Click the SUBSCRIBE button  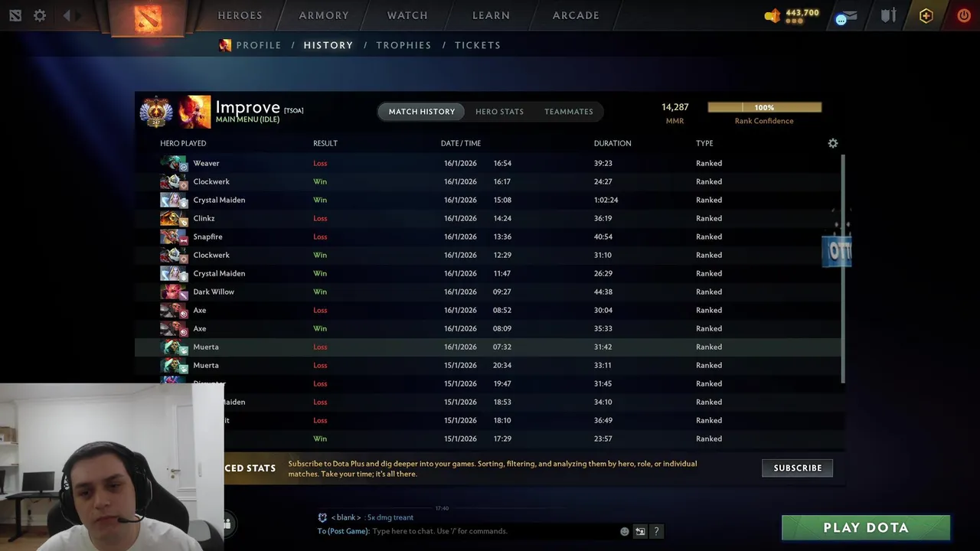point(797,468)
